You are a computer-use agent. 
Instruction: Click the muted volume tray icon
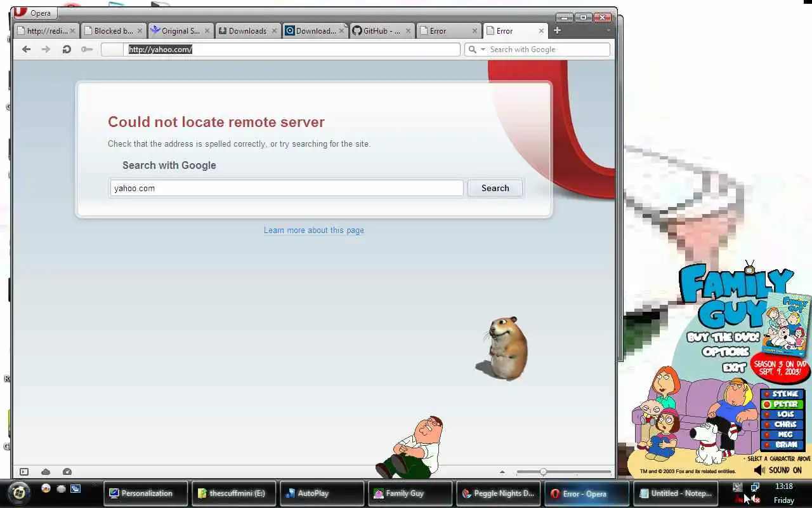click(x=755, y=499)
